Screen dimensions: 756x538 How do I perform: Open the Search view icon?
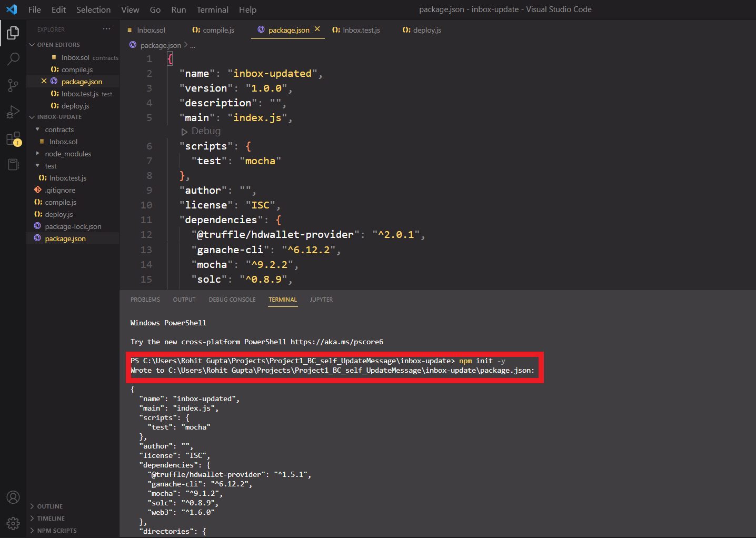pos(13,58)
